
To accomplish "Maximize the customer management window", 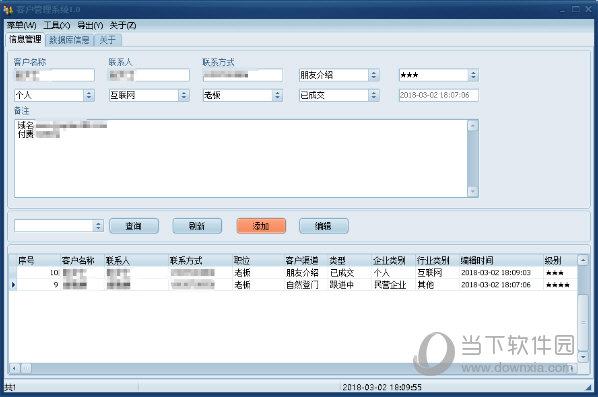I will [x=576, y=9].
